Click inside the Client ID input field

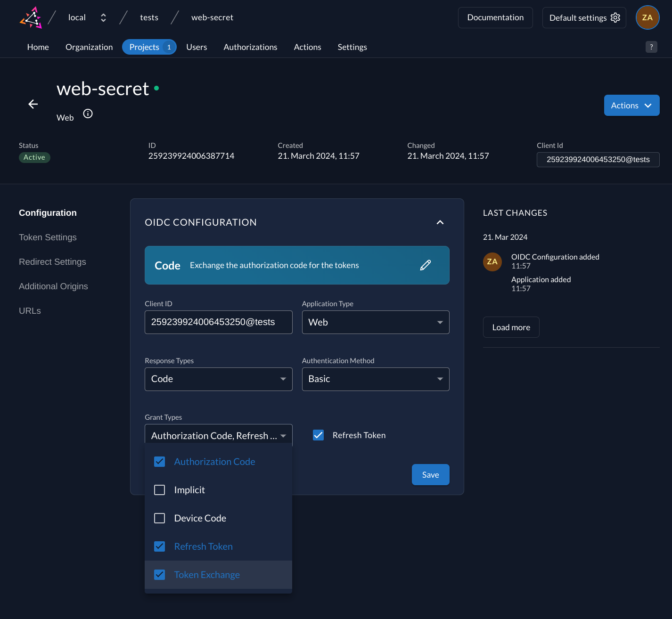(218, 322)
